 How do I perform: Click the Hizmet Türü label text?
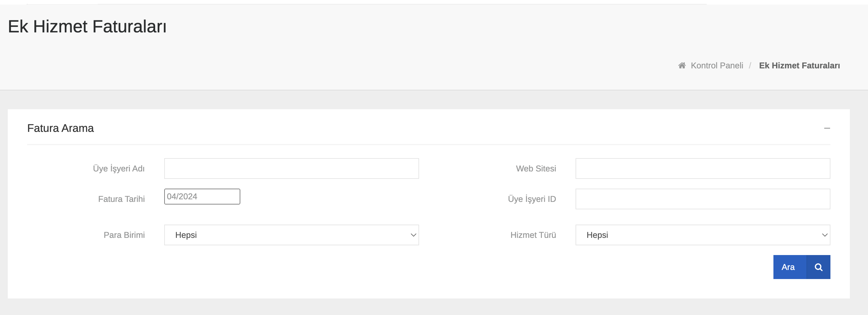click(x=533, y=235)
